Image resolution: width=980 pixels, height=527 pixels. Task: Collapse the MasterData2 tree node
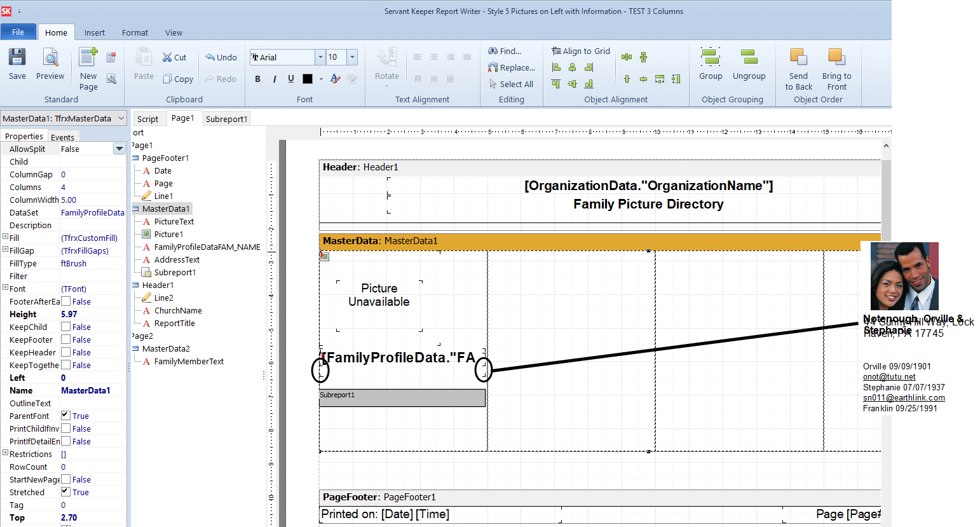[135, 348]
